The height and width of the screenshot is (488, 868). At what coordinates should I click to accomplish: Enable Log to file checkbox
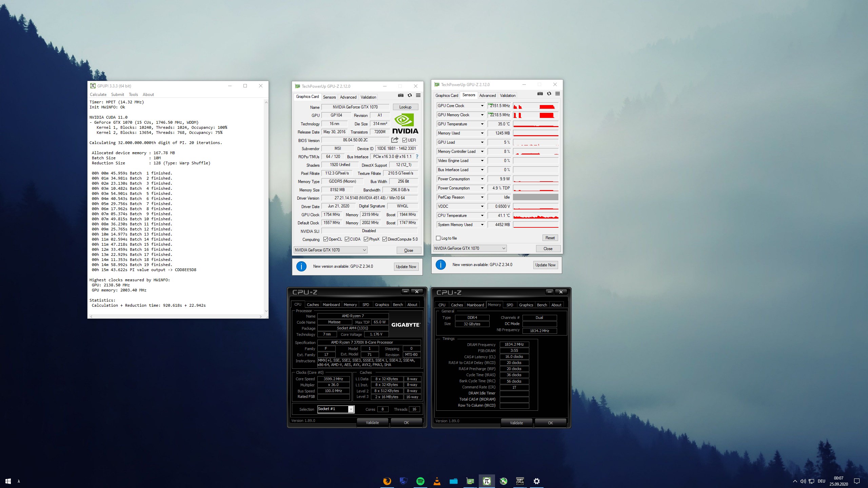(x=438, y=238)
